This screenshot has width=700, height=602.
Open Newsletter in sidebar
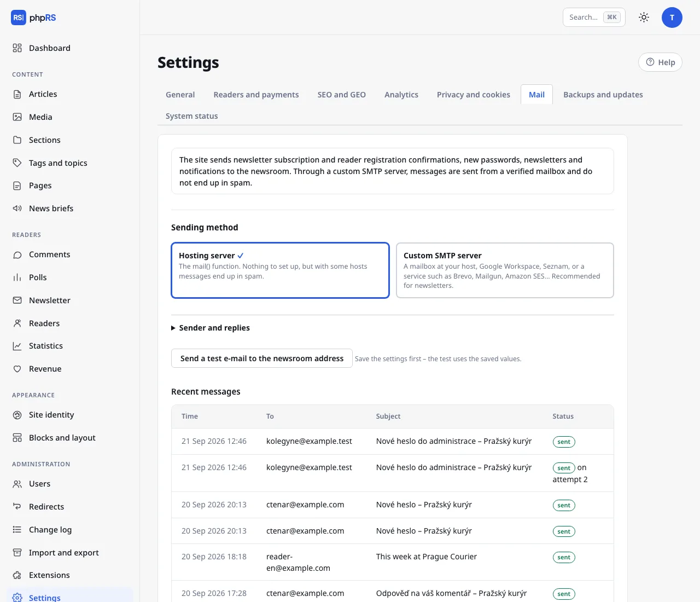click(70, 300)
